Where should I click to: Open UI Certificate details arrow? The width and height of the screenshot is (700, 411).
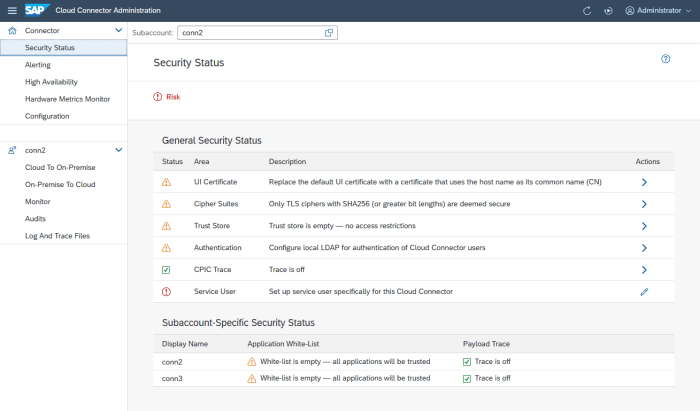[644, 182]
